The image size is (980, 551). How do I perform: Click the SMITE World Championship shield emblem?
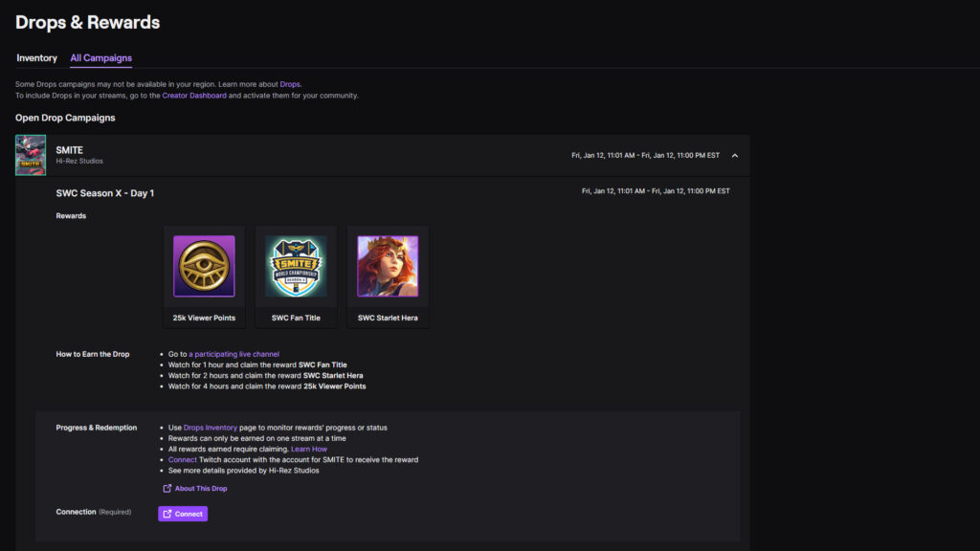[x=295, y=265]
